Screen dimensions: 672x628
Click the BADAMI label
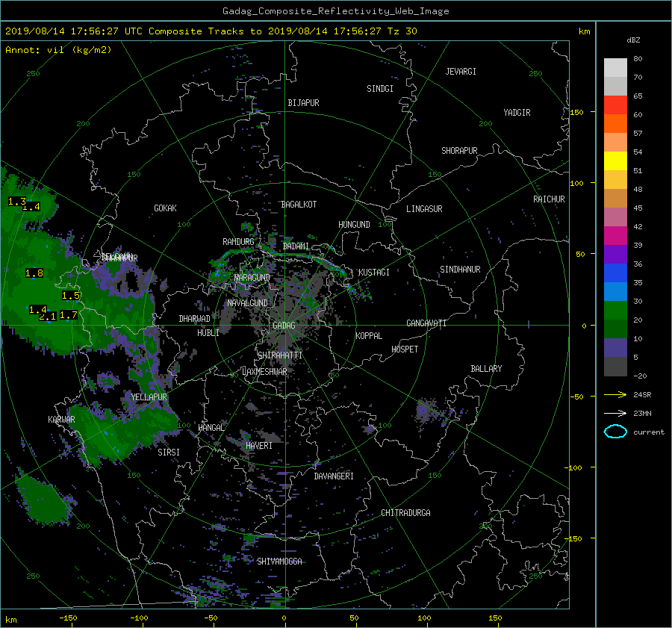click(296, 246)
